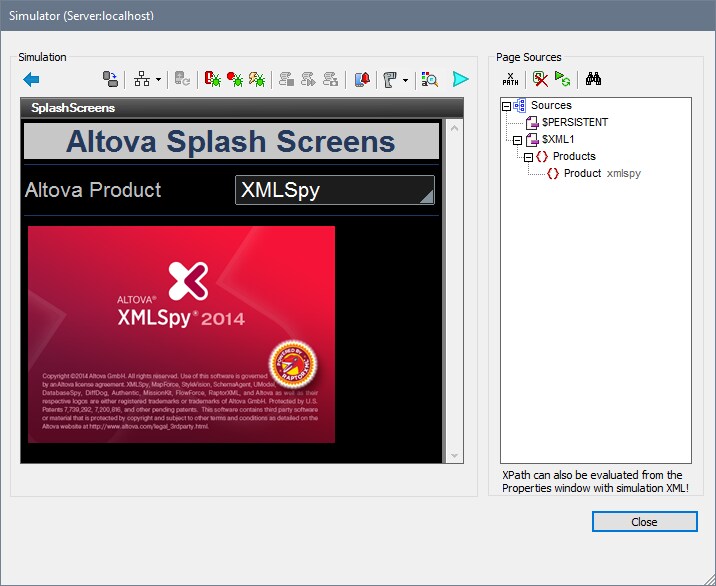Screen dimensions: 716x586
Task: Open the network hierarchy icon dropdown arrow
Action: pyautogui.click(x=159, y=80)
